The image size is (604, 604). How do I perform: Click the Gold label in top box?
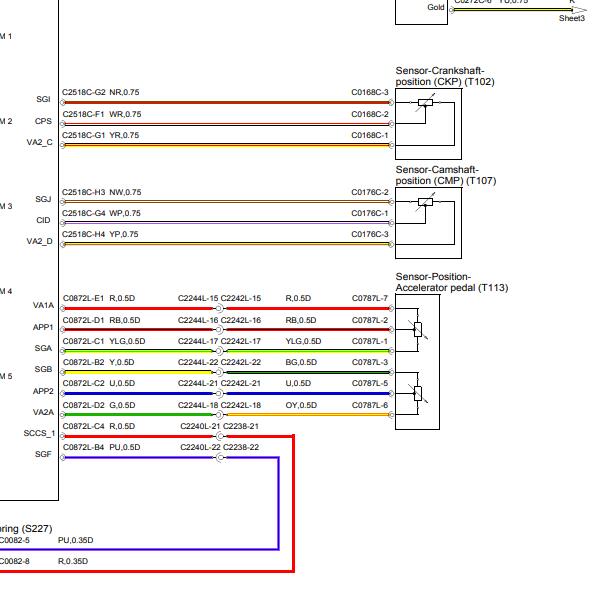point(436,7)
